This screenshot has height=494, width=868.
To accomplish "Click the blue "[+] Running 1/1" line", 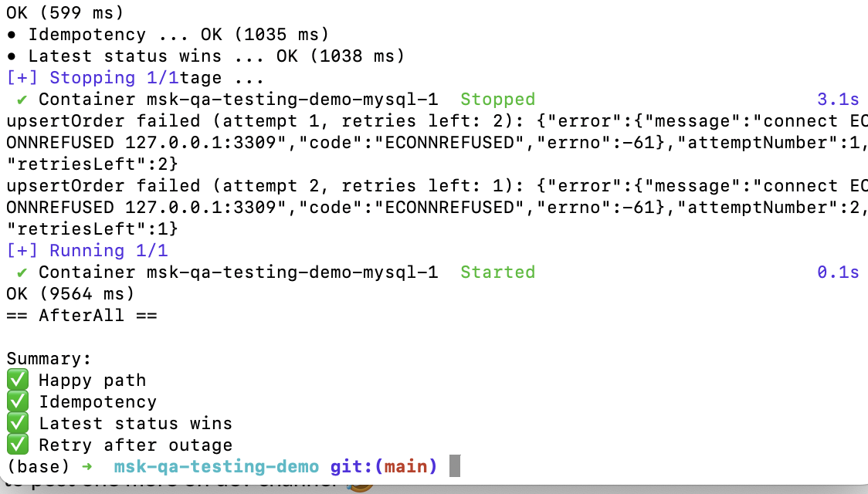I will point(86,251).
